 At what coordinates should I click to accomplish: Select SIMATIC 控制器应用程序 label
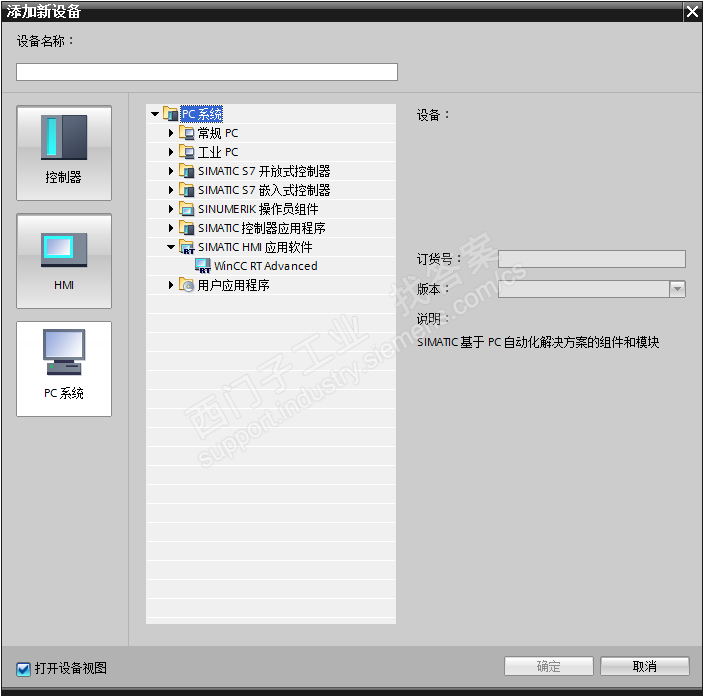point(262,228)
